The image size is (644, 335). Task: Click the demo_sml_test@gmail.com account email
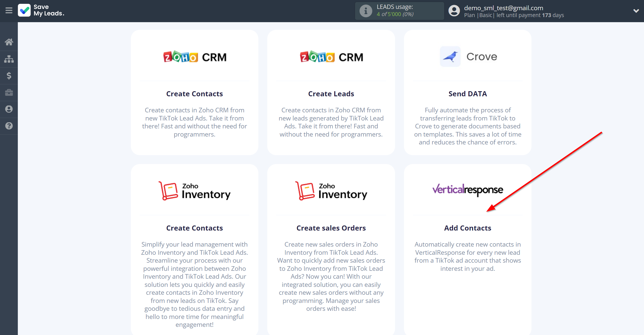click(503, 8)
